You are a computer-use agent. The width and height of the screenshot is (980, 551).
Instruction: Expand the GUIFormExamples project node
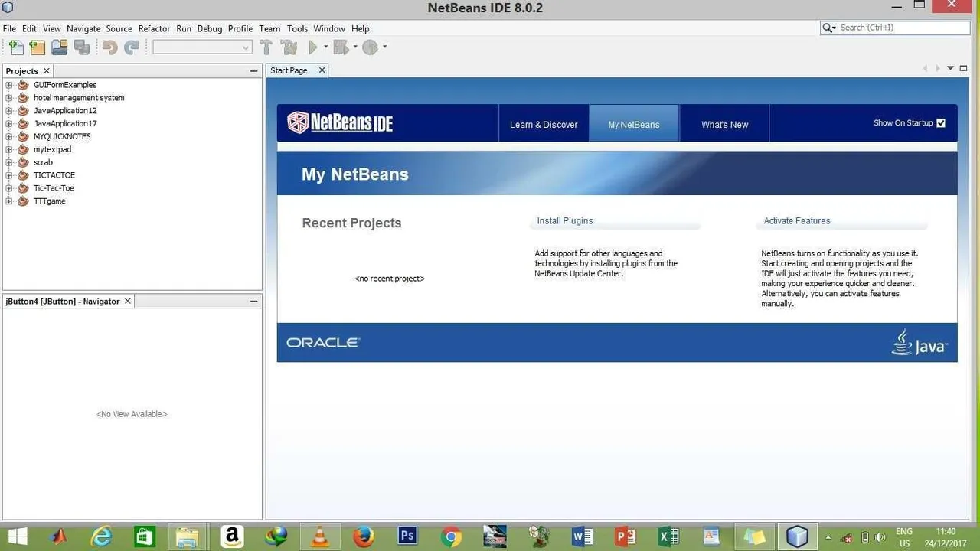9,85
